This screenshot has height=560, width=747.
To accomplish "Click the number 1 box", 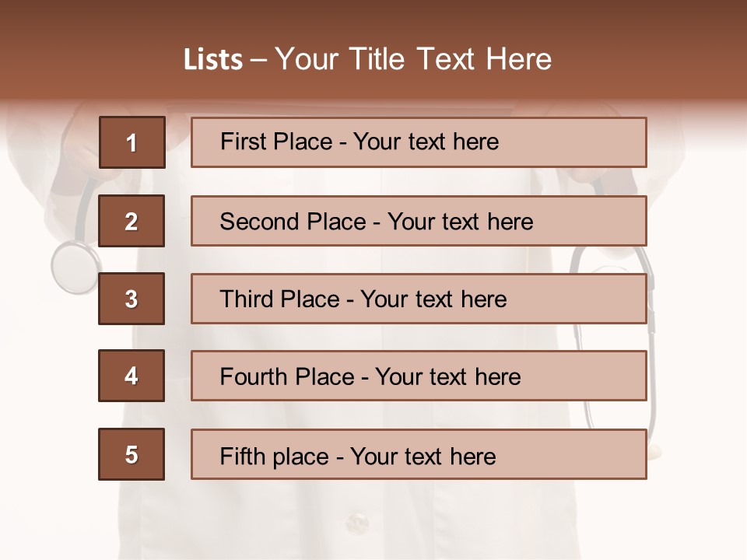I will click(132, 142).
